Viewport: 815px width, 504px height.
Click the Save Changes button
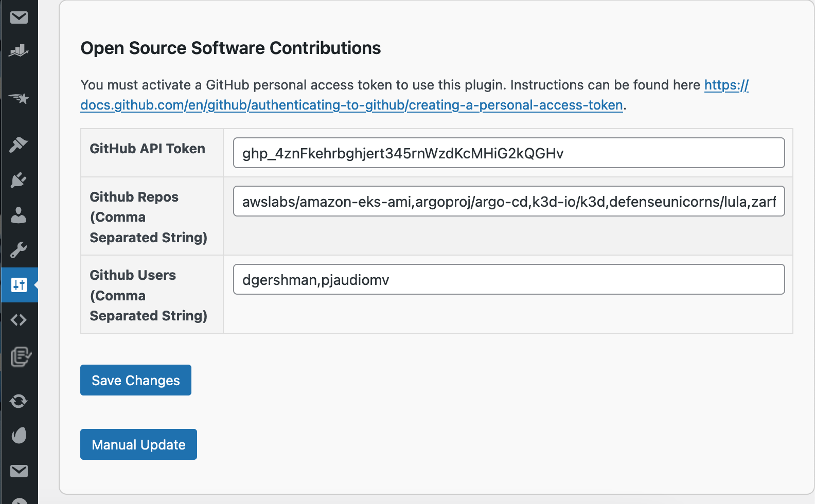pos(136,380)
